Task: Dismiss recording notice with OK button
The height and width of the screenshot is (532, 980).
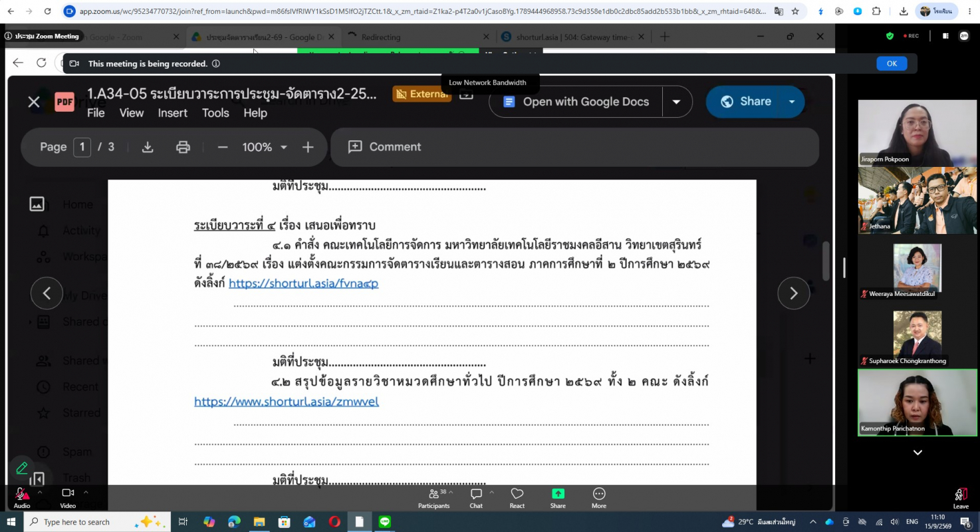Action: pos(892,64)
